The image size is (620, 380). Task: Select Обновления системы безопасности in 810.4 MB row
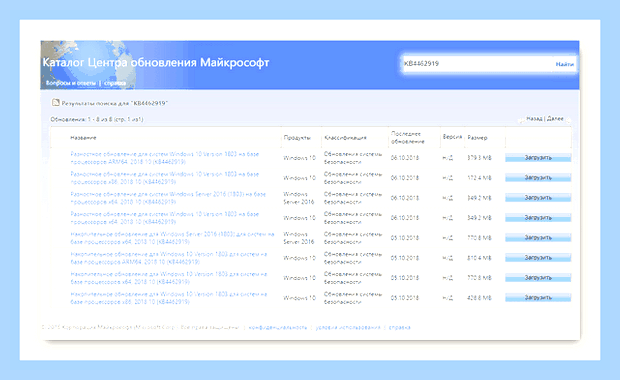tap(353, 258)
